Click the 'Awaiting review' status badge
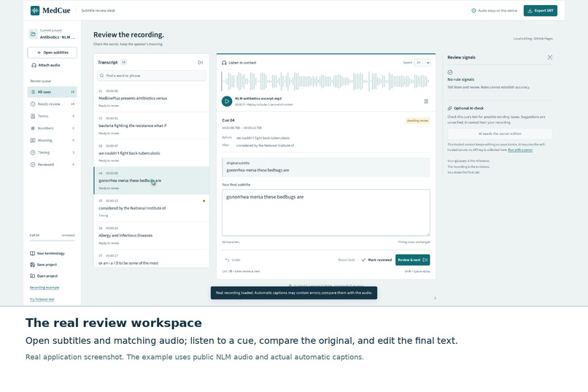The width and height of the screenshot is (588, 392). click(417, 120)
